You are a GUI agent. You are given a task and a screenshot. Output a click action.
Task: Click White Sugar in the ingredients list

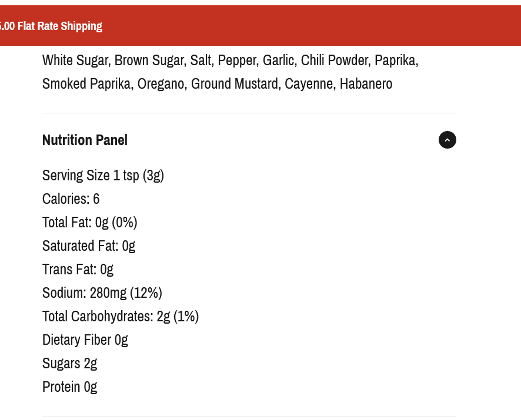(75, 60)
